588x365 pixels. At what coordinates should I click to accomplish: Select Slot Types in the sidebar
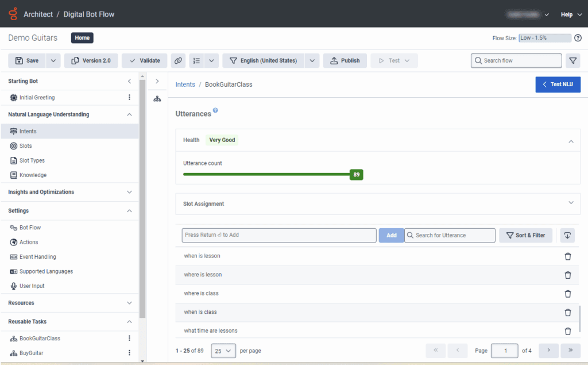click(x=32, y=160)
